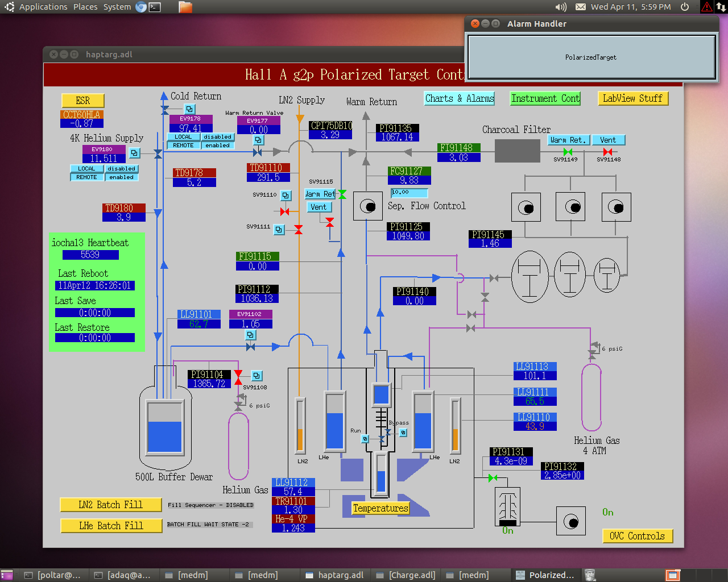Click the red alarm indicator in top panel
The width and height of the screenshot is (728, 582).
(x=707, y=7)
